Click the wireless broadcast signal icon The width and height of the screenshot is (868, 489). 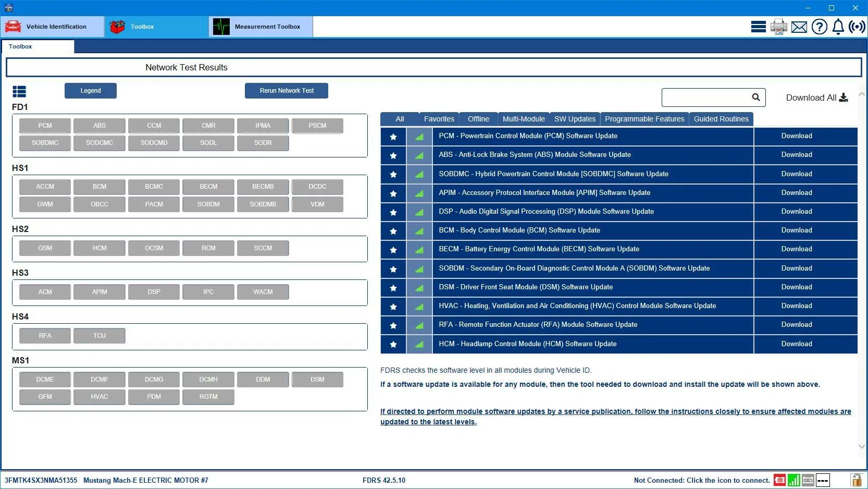(857, 27)
